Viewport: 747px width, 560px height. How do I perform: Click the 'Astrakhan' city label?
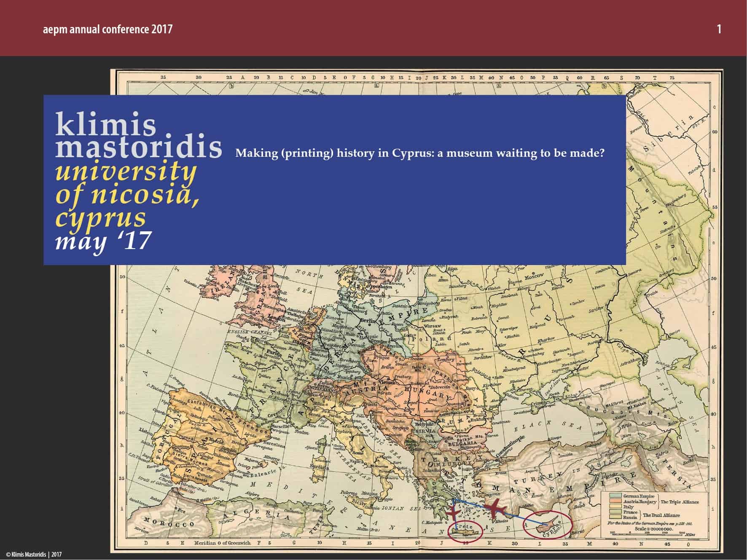(x=631, y=362)
